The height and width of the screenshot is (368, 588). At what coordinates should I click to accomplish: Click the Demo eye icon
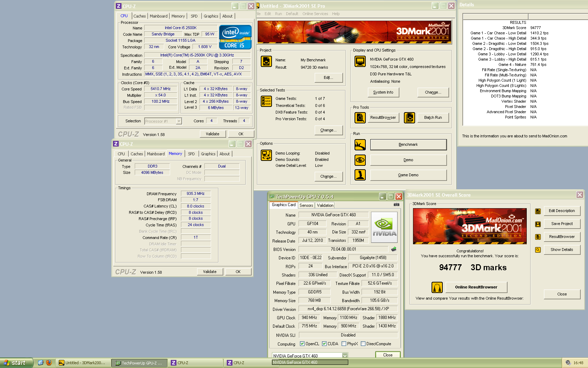pos(360,160)
